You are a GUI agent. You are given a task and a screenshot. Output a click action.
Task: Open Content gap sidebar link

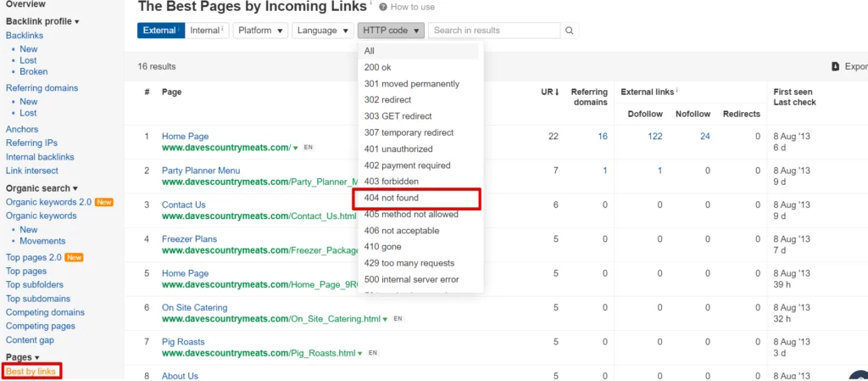pos(30,340)
